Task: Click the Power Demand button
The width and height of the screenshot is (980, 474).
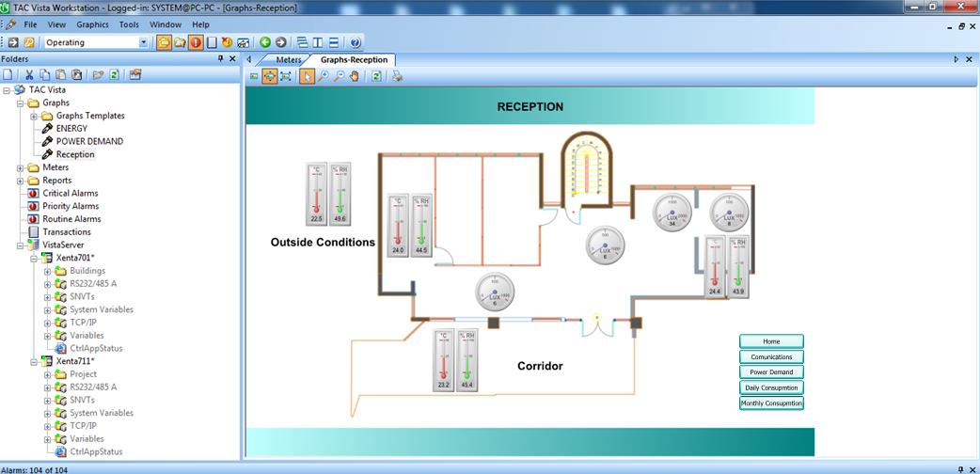Action: click(x=771, y=372)
